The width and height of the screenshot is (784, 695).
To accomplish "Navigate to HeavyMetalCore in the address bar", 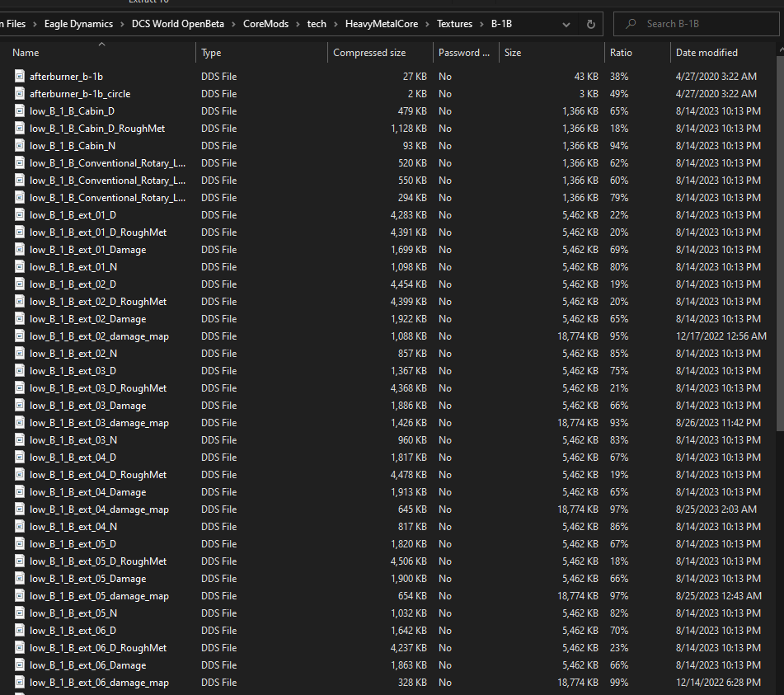I will 382,24.
